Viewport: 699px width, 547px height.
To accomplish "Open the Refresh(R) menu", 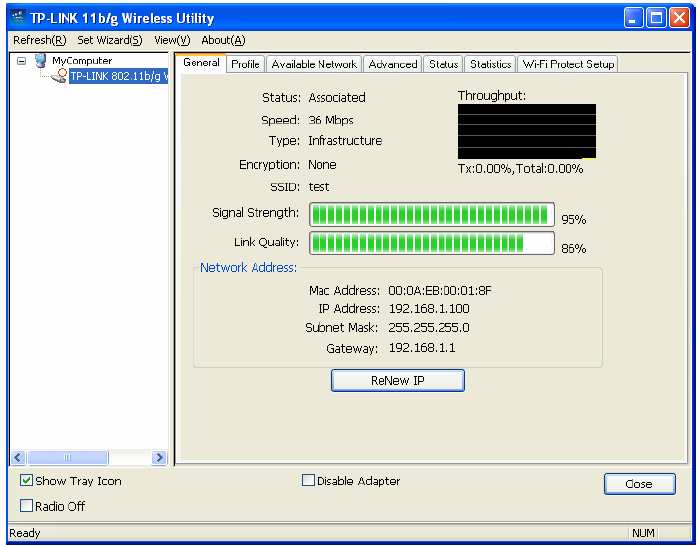I will pos(40,40).
